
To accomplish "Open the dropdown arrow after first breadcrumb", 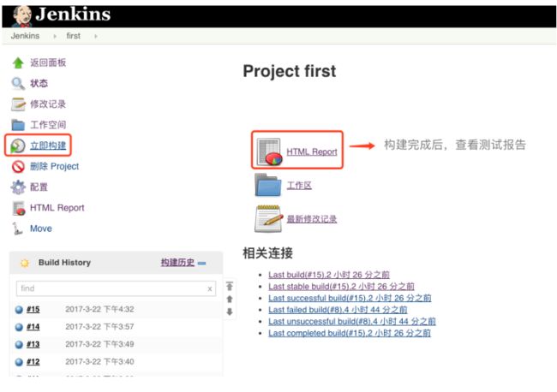I will [96, 36].
